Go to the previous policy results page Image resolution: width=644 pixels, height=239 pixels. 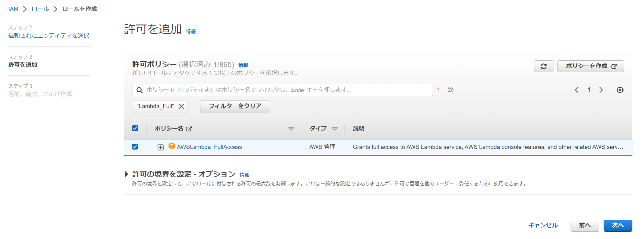(x=577, y=90)
